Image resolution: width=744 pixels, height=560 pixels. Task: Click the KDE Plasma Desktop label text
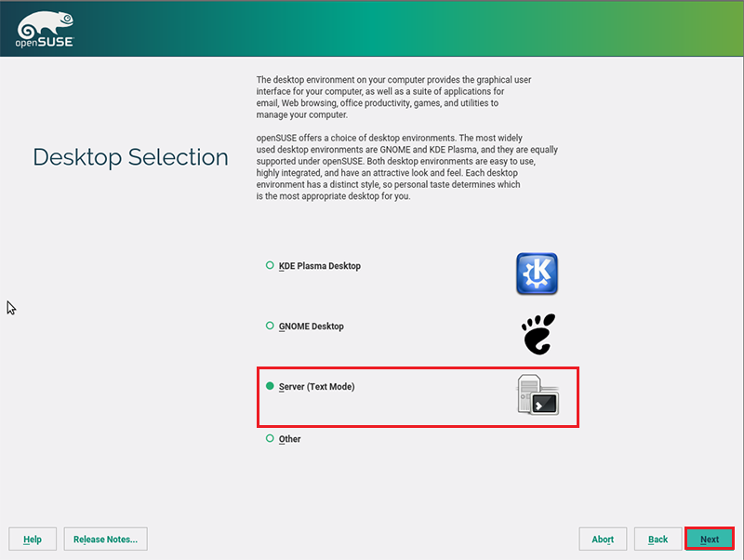pos(319,266)
